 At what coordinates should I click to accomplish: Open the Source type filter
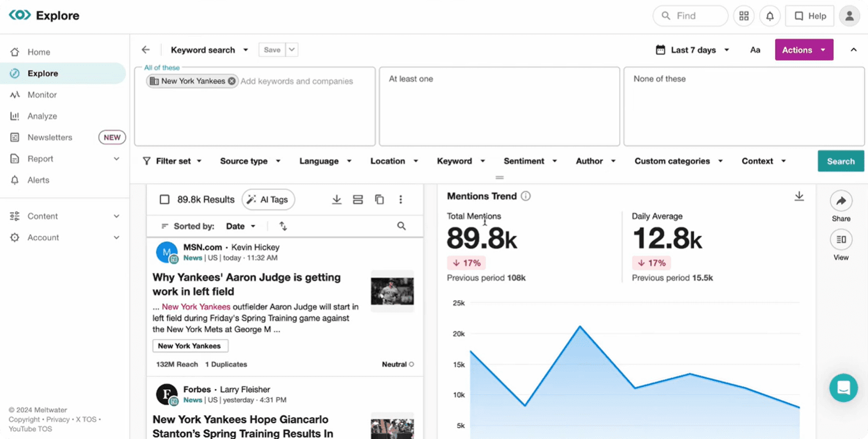click(250, 161)
